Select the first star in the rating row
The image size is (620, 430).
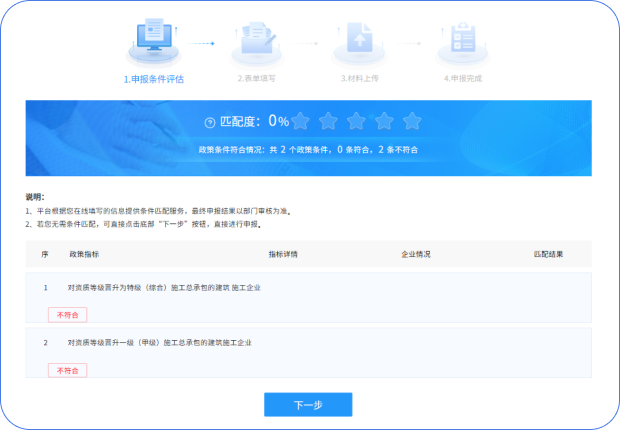pyautogui.click(x=300, y=121)
